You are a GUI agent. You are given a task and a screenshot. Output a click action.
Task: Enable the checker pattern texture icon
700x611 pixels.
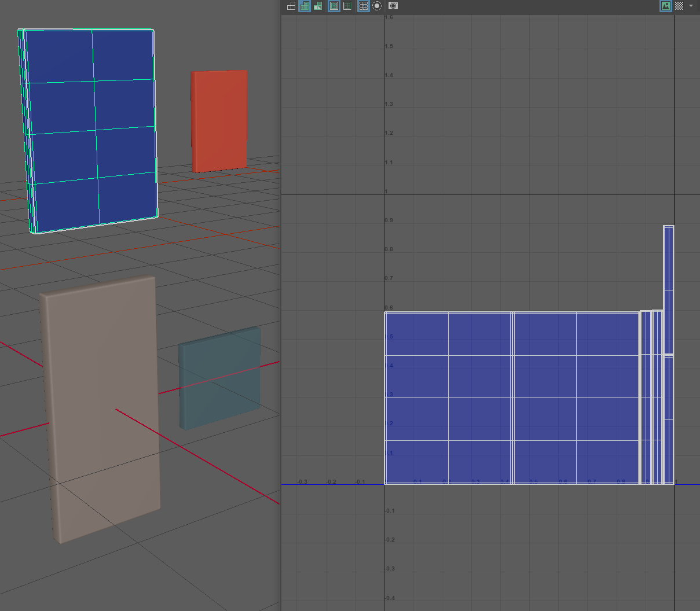pos(679,6)
